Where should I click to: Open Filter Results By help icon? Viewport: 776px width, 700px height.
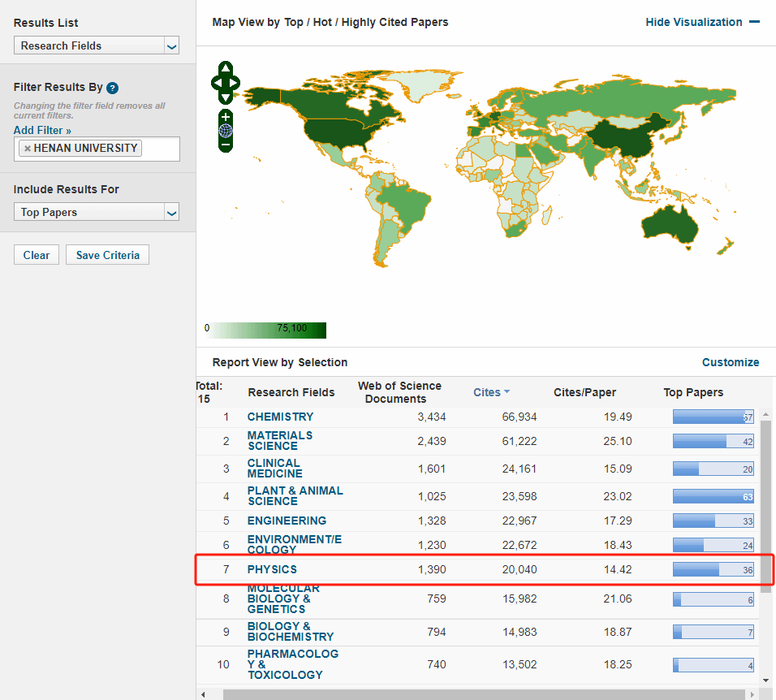tap(113, 88)
